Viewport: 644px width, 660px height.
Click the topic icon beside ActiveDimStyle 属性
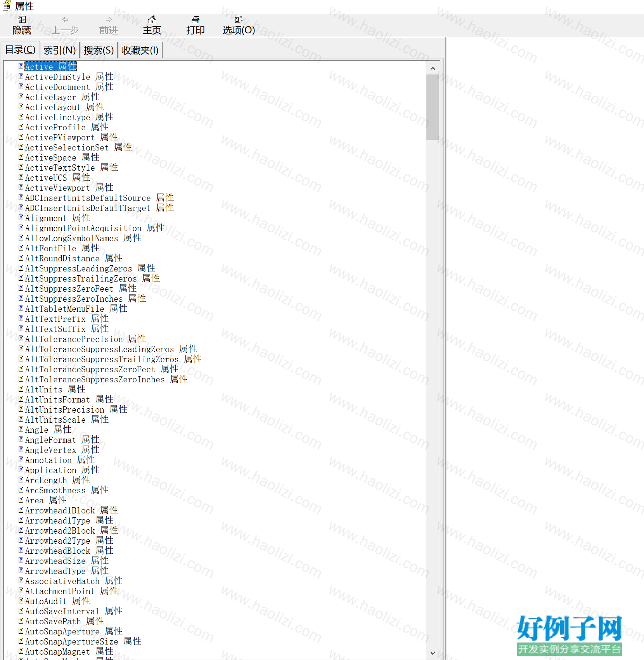coord(21,76)
